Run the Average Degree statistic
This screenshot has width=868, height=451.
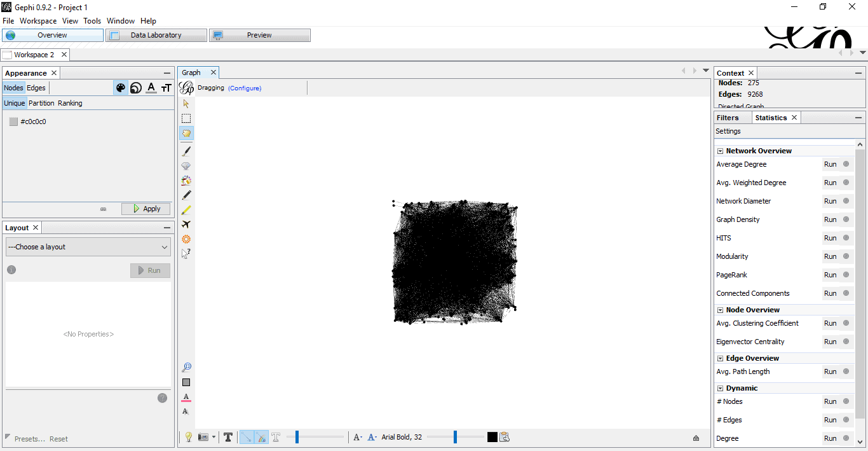coord(831,164)
